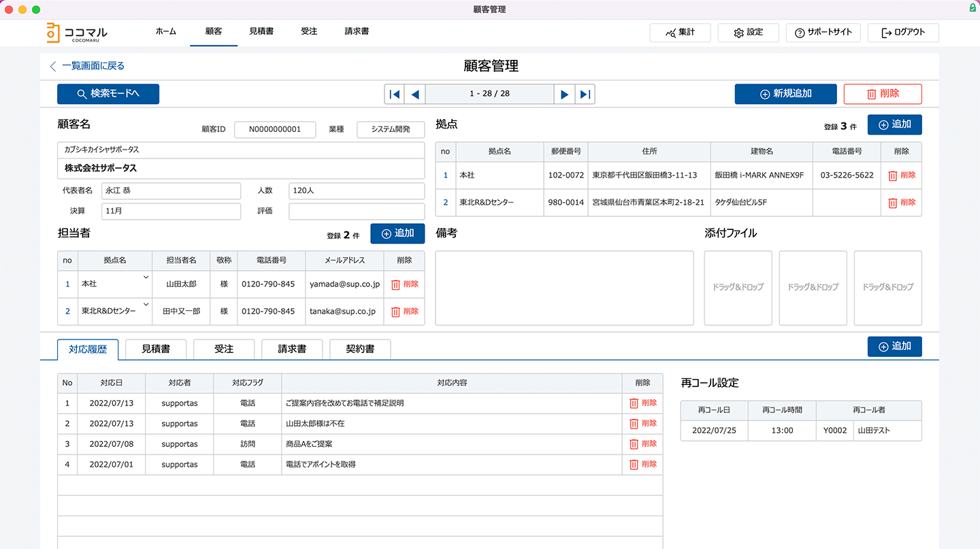Open 設定 gear settings
The height and width of the screenshot is (549, 980).
tap(748, 33)
